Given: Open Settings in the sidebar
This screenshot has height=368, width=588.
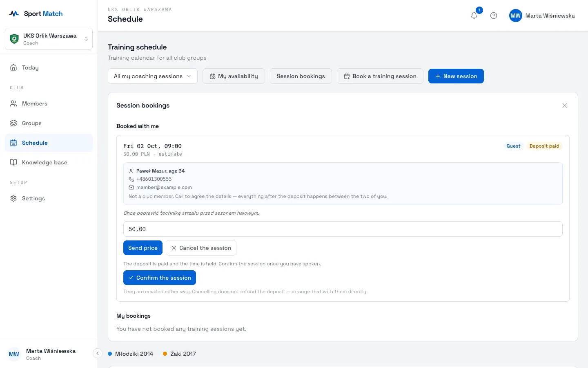Looking at the screenshot, I should pos(49,198).
